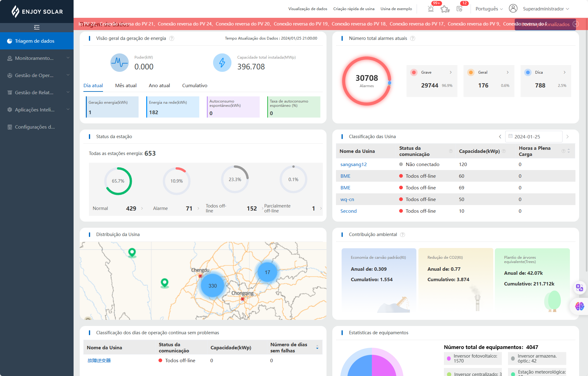Open Visualização de dados link
Viewport: 588px width, 376px height.
(x=308, y=9)
